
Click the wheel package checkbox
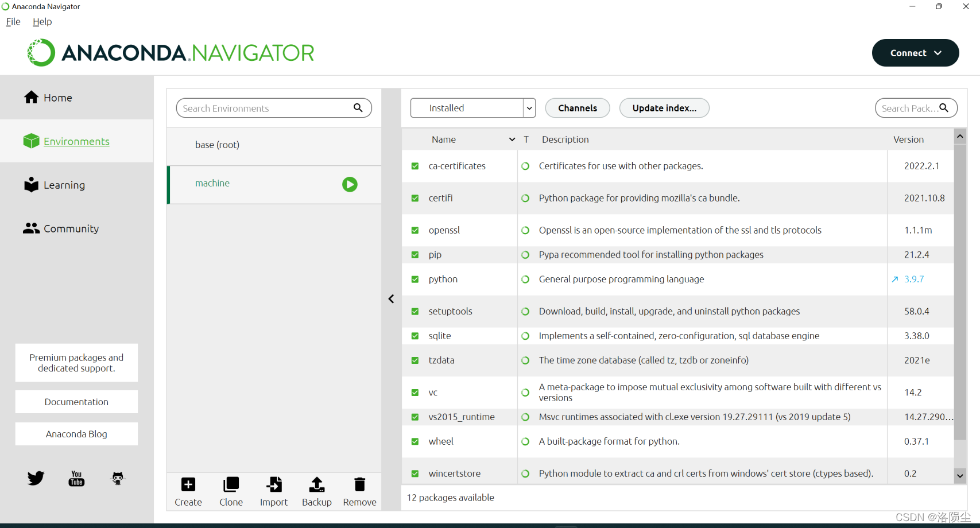click(x=415, y=441)
